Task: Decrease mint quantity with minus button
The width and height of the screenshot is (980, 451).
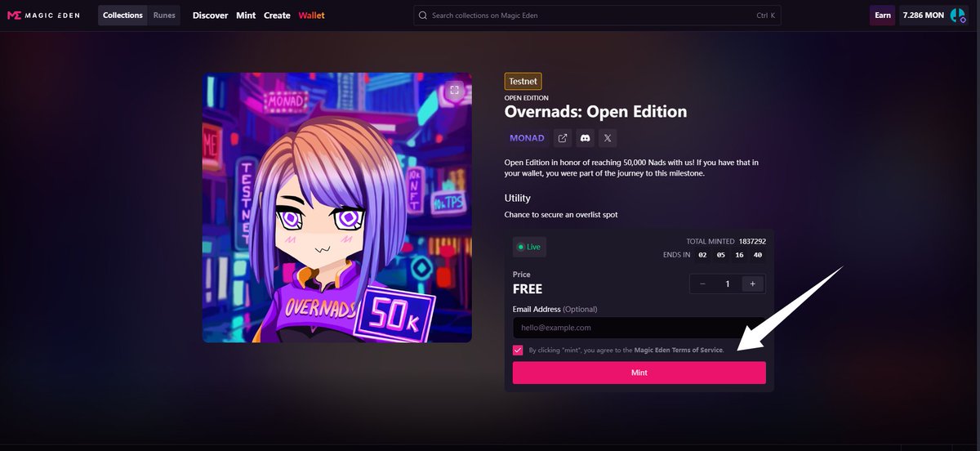Action: (x=702, y=284)
